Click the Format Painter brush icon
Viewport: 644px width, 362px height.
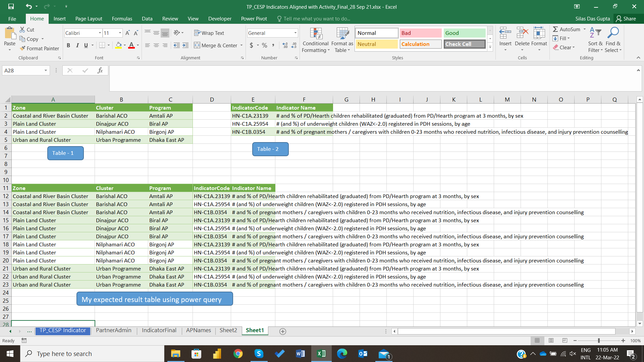(22, 48)
